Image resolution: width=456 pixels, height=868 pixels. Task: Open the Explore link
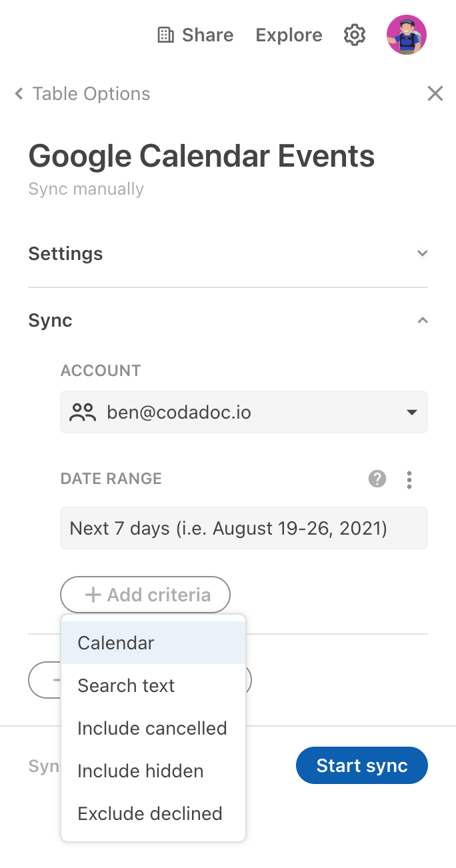[289, 35]
